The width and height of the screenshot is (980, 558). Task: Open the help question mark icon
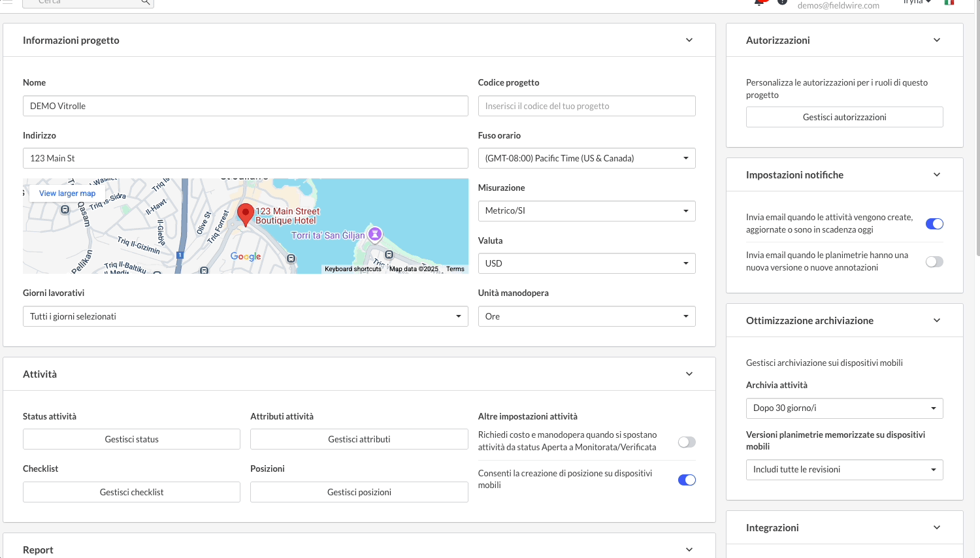pos(782,2)
